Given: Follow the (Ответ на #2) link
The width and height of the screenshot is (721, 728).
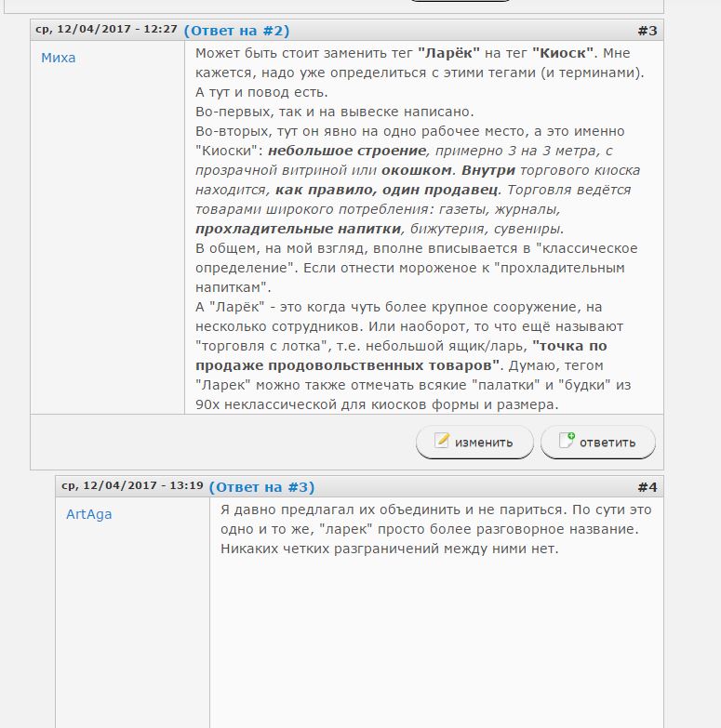Looking at the screenshot, I should pos(236,31).
